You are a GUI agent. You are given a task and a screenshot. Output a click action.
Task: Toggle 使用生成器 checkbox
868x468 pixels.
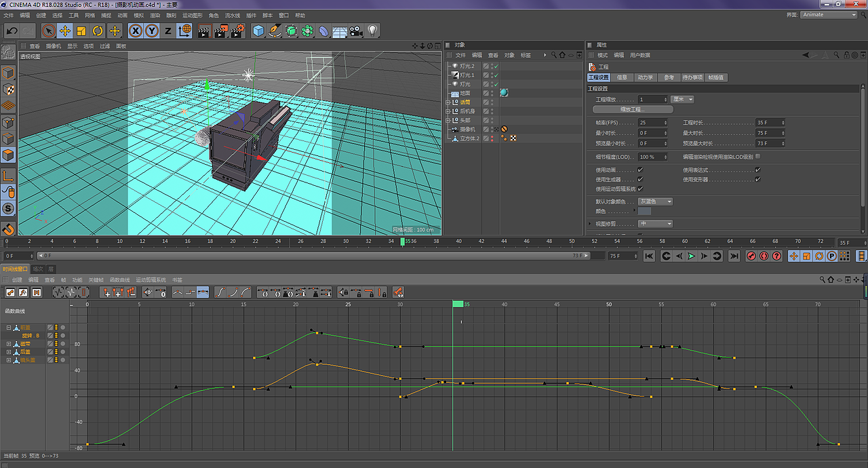point(640,179)
